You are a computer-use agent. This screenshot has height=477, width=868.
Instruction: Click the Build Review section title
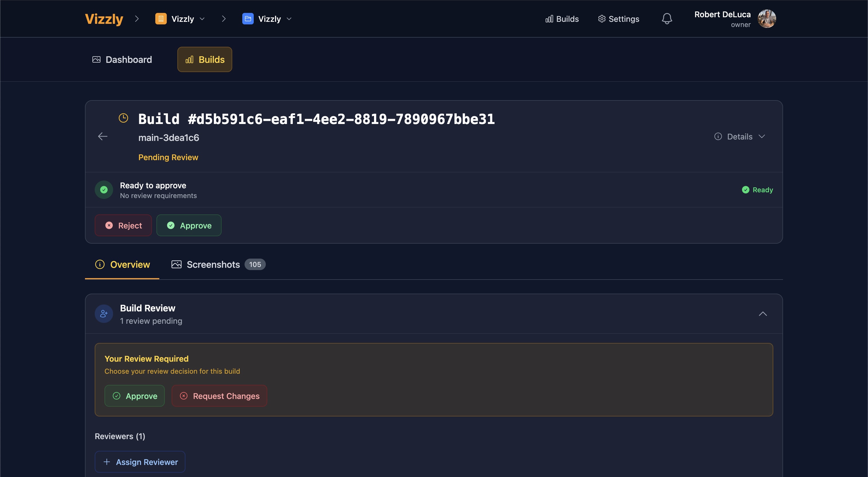click(148, 308)
